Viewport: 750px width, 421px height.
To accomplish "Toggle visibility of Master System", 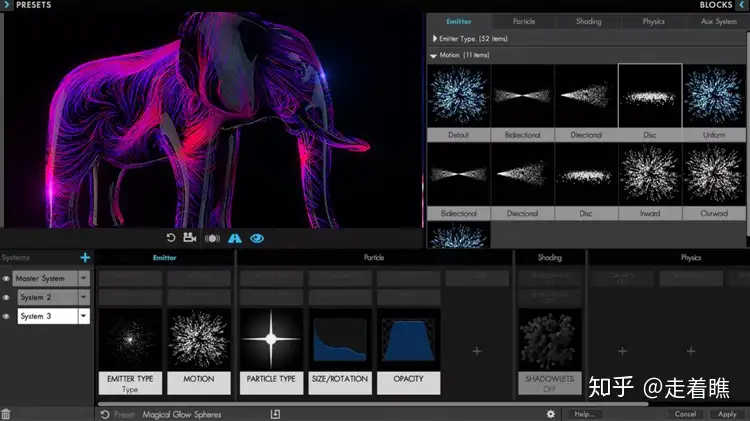I will 6,279.
